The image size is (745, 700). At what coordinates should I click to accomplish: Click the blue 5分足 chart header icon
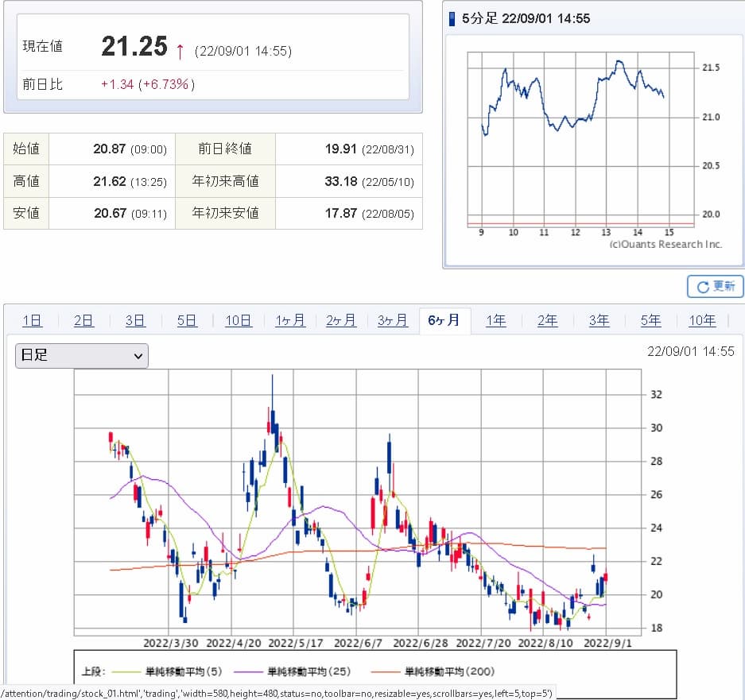point(453,18)
